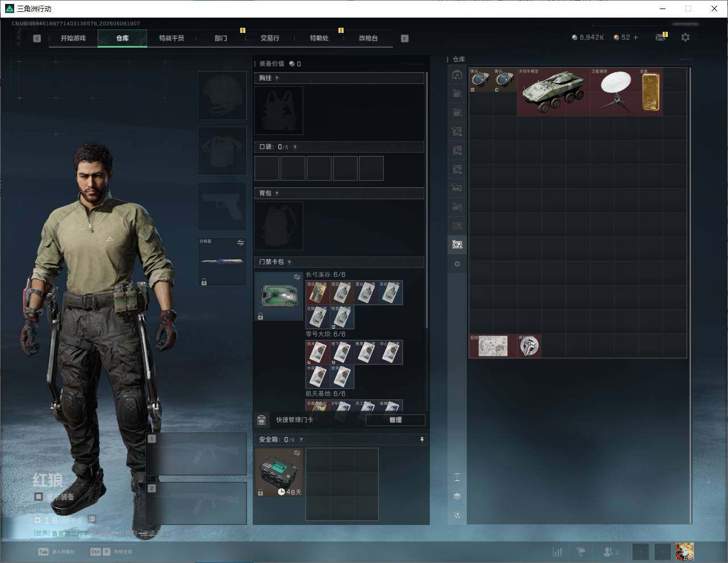
Task: Click the plus icon beside currency 52
Action: tap(635, 37)
